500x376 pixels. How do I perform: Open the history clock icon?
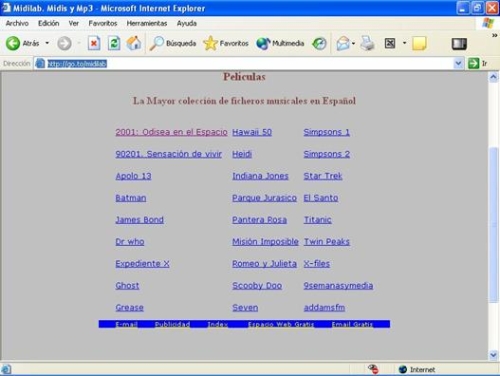[319, 43]
